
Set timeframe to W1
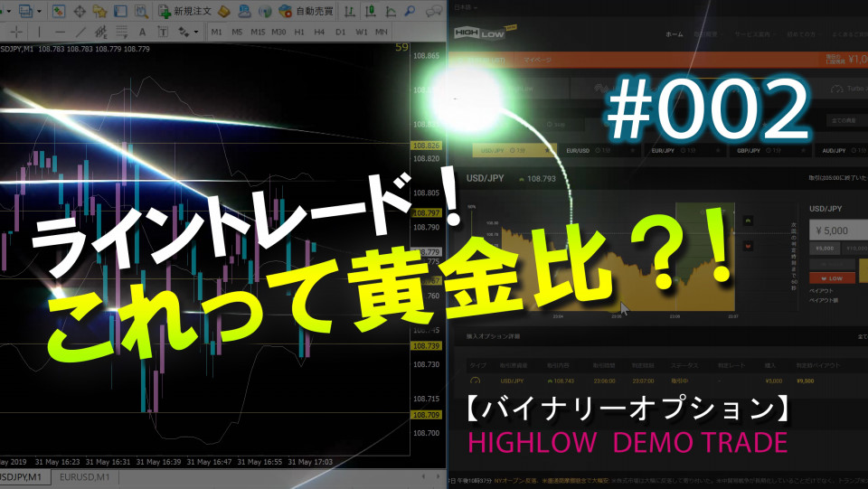362,32
